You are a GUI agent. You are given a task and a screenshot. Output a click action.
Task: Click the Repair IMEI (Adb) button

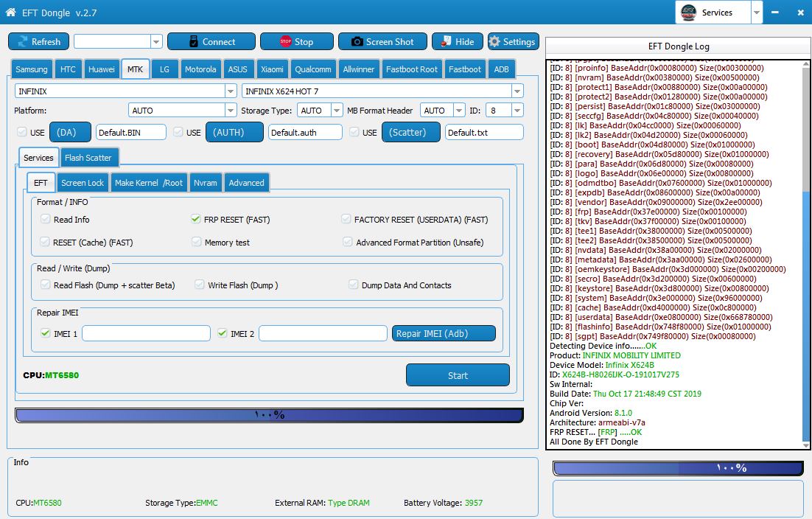point(444,333)
